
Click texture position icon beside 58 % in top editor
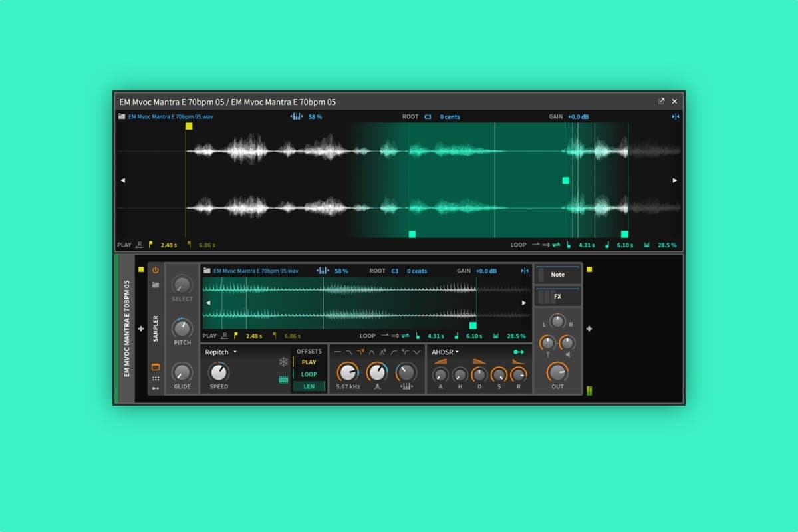tap(297, 116)
